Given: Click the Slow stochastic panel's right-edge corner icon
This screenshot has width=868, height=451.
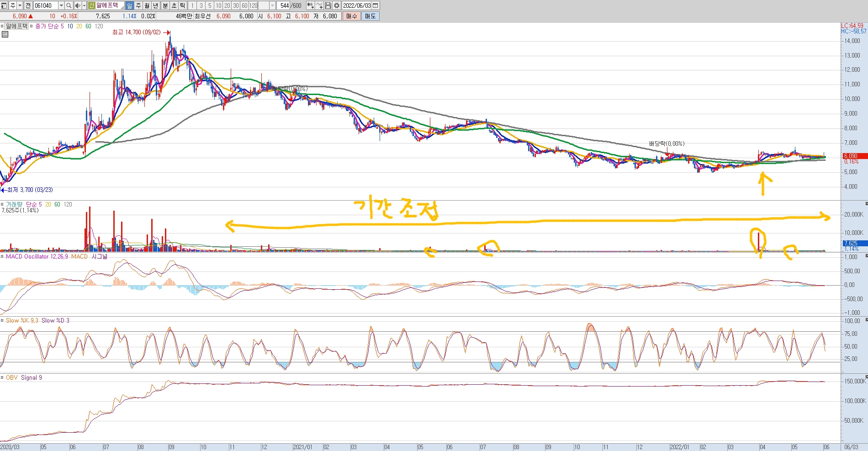Looking at the screenshot, I should tap(866, 319).
